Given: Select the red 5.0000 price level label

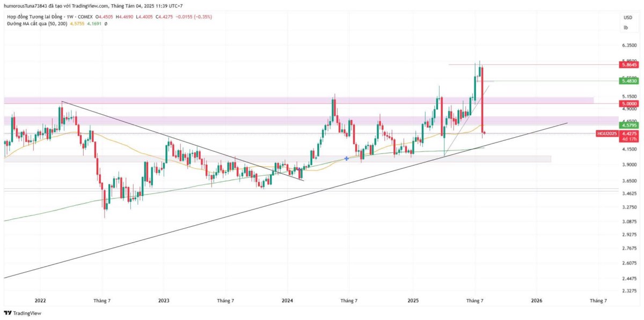Looking at the screenshot, I should click(628, 103).
